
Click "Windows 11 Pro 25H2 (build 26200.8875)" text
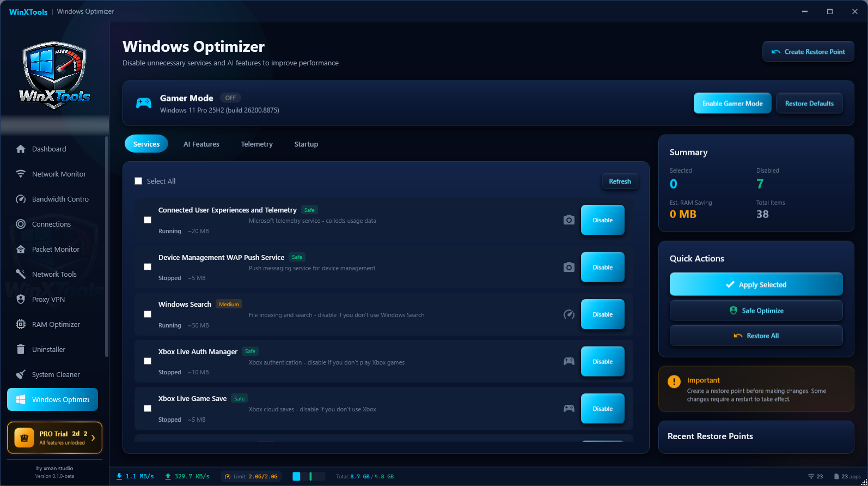tap(219, 110)
